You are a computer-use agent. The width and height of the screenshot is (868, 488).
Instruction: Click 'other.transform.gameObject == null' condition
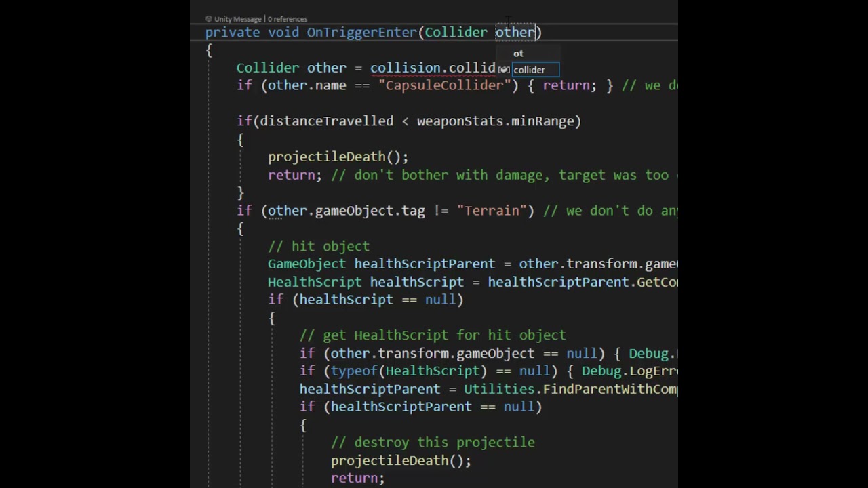coord(464,353)
